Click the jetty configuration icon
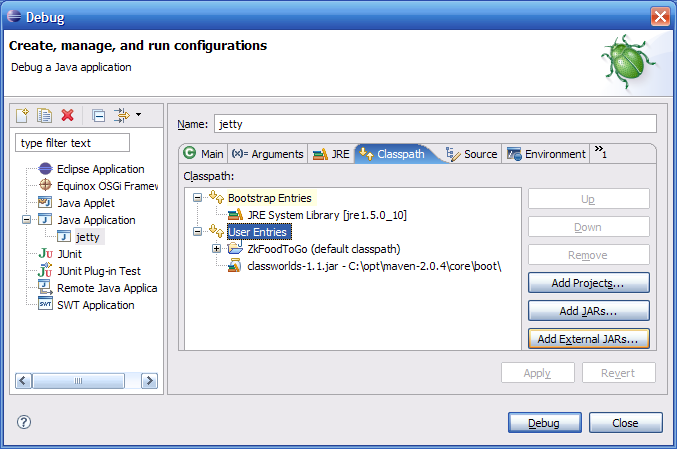The width and height of the screenshot is (677, 449). coord(64,237)
